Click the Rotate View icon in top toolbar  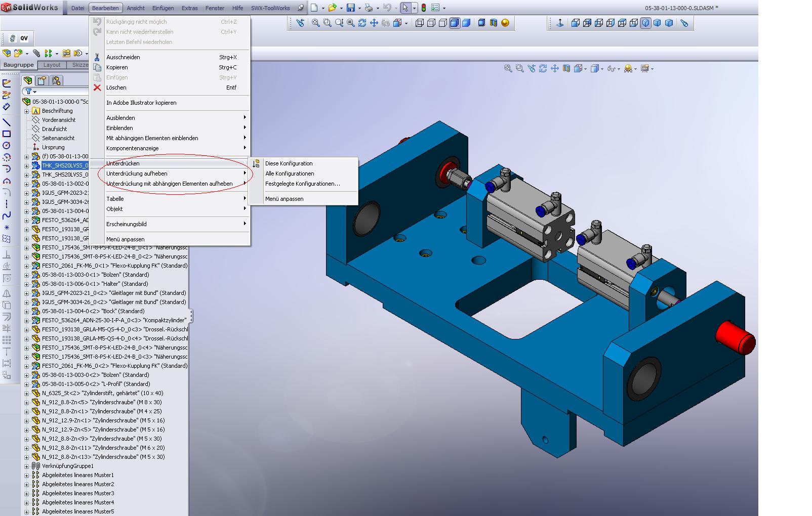point(362,23)
